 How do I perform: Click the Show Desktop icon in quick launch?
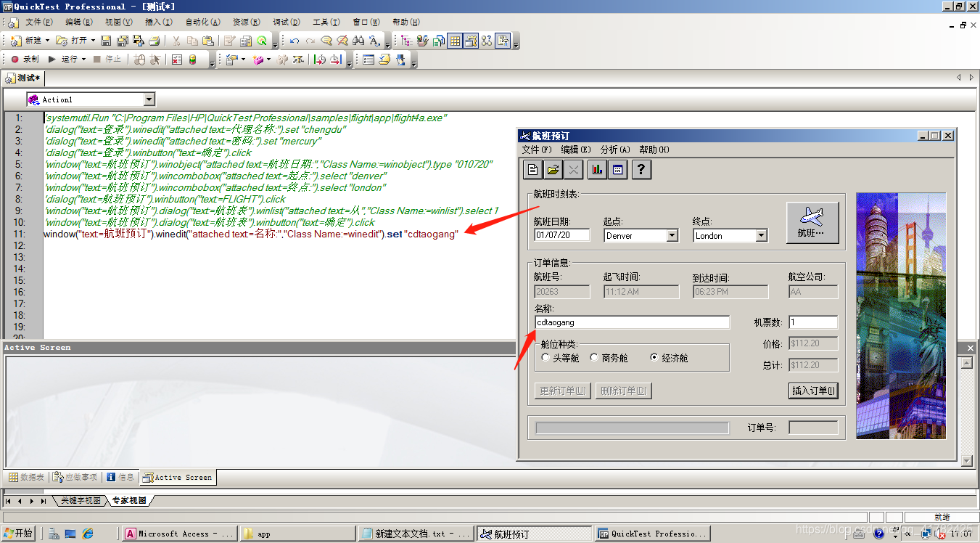coord(70,534)
